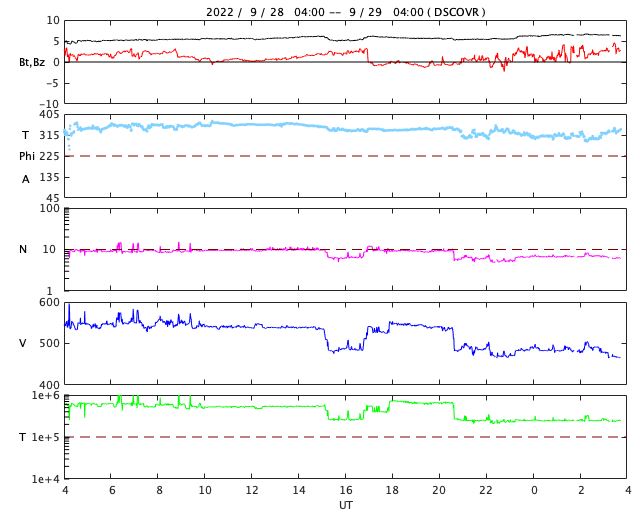640x512 pixels.
Task: Click the '18' hour label on the UT axis
Action: (392, 490)
